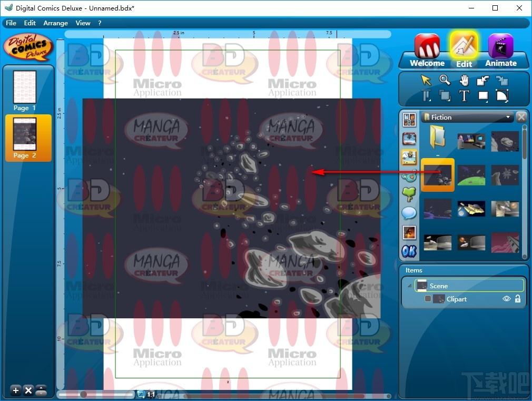Click the zoom slider handle
This screenshot has height=401, width=532.
pyautogui.click(x=83, y=395)
